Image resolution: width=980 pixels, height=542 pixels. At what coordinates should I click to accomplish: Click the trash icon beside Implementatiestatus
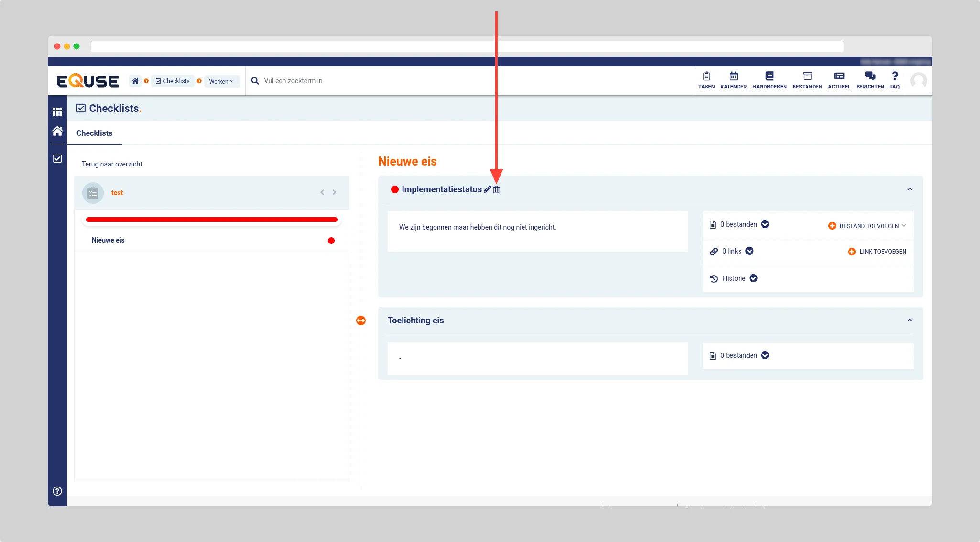pos(496,189)
